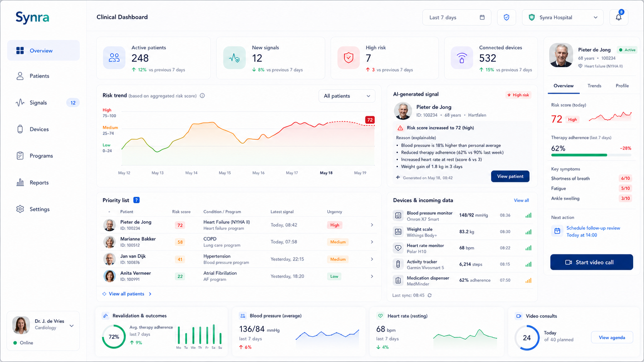Click the 72 risk marker on trend chart
Viewport: 644px width, 362px height.
pos(370,120)
